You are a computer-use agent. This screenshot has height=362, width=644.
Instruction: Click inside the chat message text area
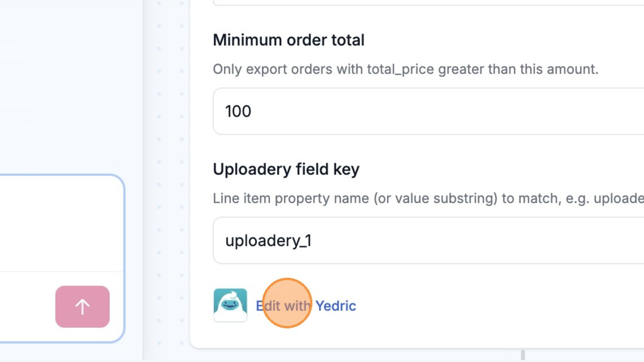(x=60, y=223)
